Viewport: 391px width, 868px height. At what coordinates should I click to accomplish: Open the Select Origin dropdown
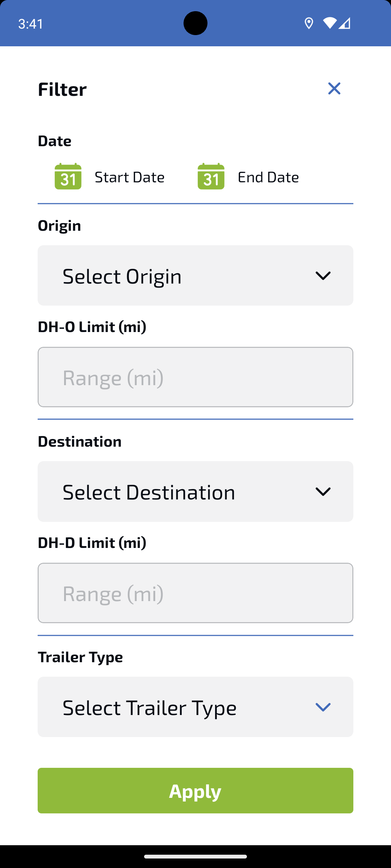[195, 276]
